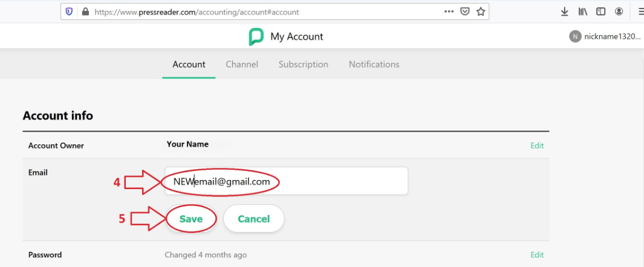The height and width of the screenshot is (267, 644).
Task: Switch to the Channel tab
Action: click(x=242, y=65)
